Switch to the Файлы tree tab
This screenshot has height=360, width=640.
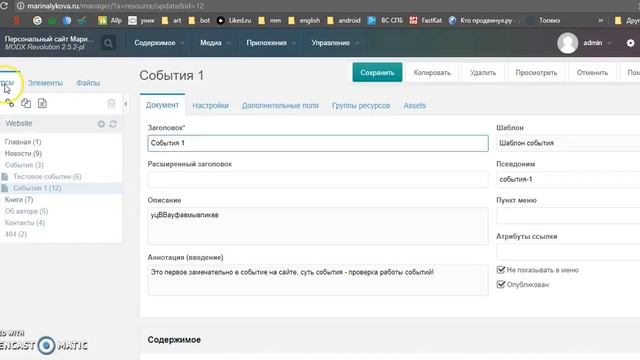tap(88, 83)
